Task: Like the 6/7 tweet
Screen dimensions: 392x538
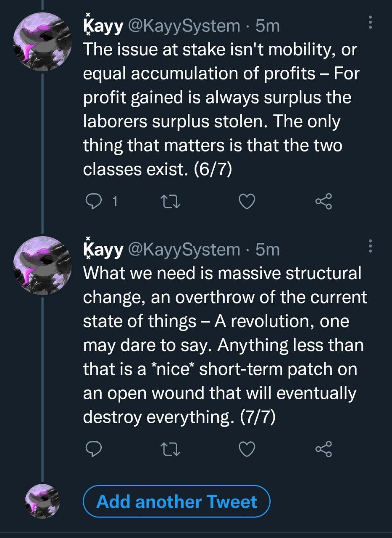Action: pyautogui.click(x=247, y=203)
